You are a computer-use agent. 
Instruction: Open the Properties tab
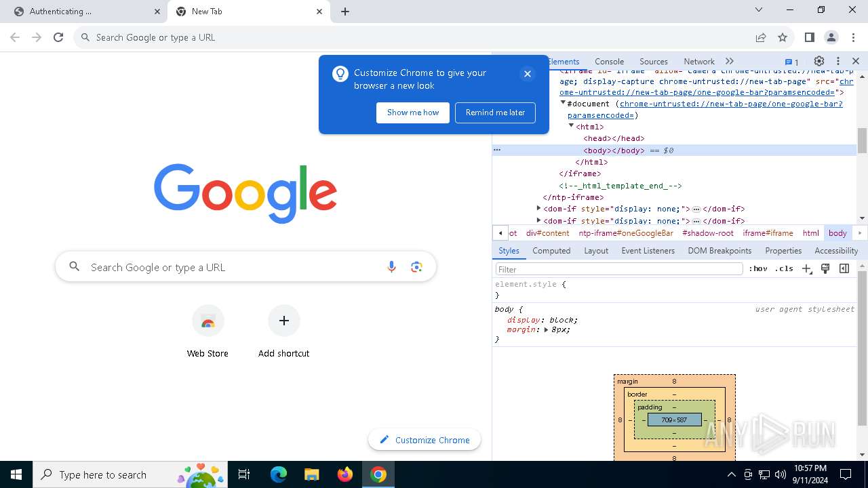pos(783,251)
